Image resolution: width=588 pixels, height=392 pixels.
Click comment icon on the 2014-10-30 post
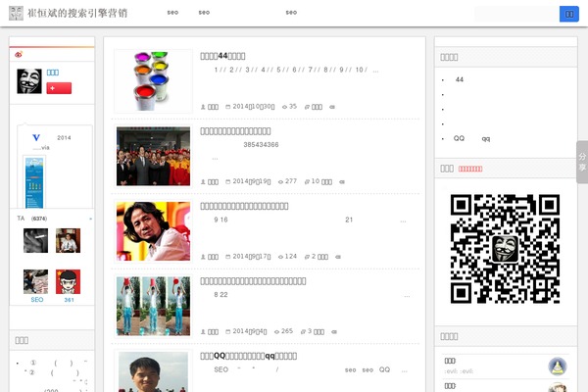(307, 107)
